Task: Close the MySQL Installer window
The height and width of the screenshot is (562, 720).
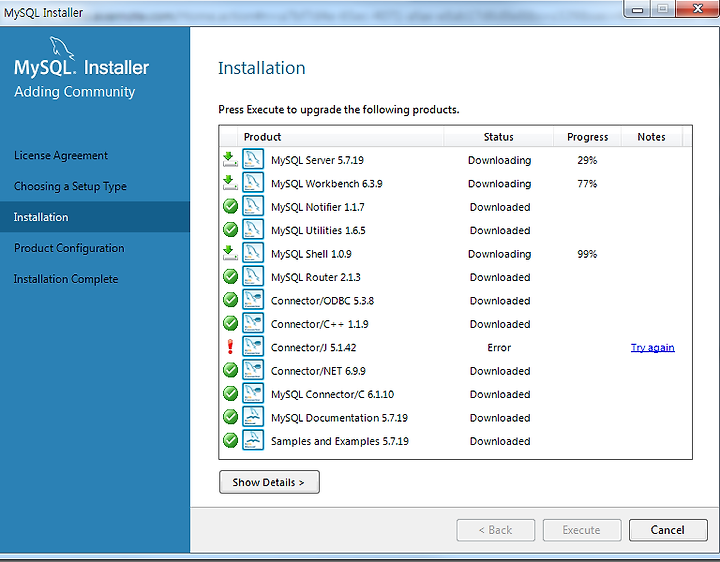Action: [697, 9]
